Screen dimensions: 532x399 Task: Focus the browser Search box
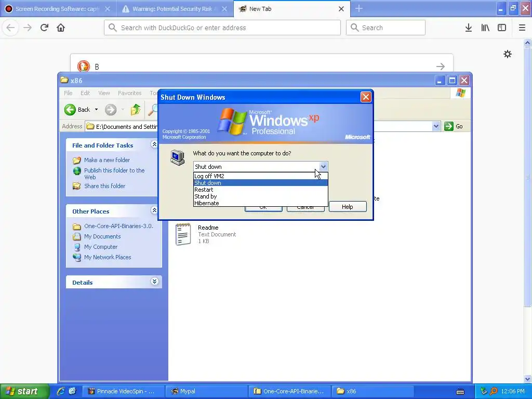pyautogui.click(x=385, y=28)
